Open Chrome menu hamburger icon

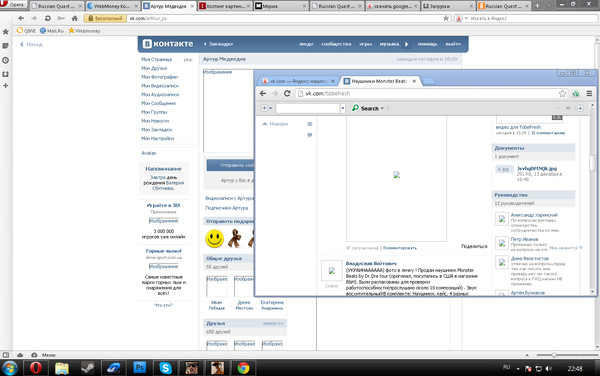[x=589, y=93]
